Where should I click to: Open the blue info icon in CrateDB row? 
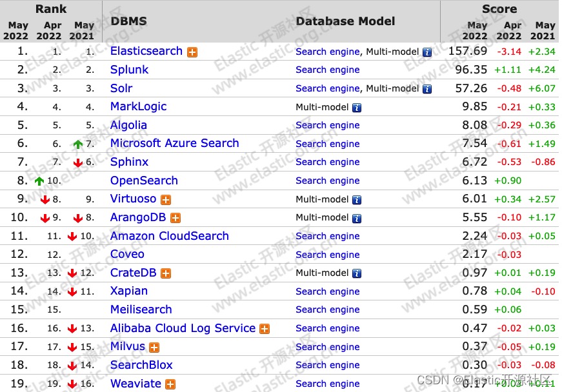click(x=357, y=273)
